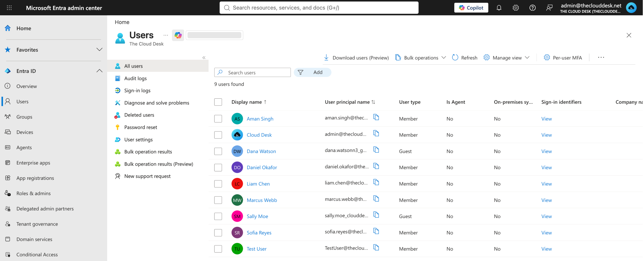Copy Test User's user principal name
This screenshot has height=261, width=644.
click(376, 247)
